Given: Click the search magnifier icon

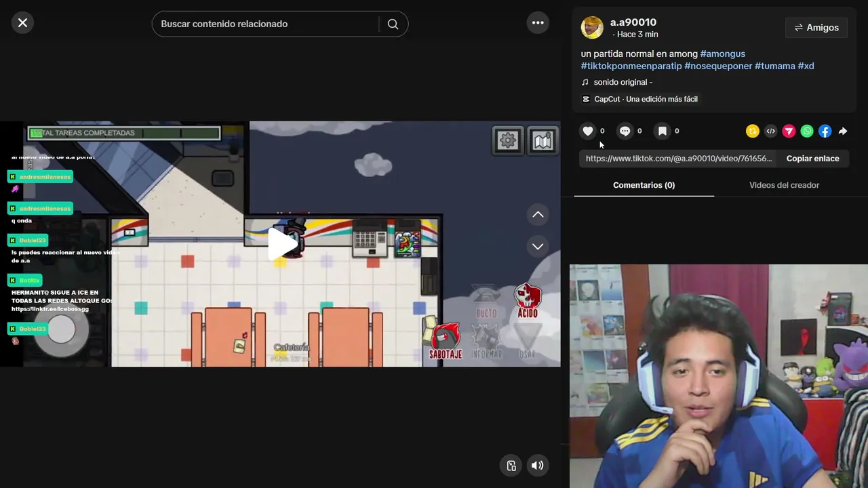Looking at the screenshot, I should click(x=393, y=24).
